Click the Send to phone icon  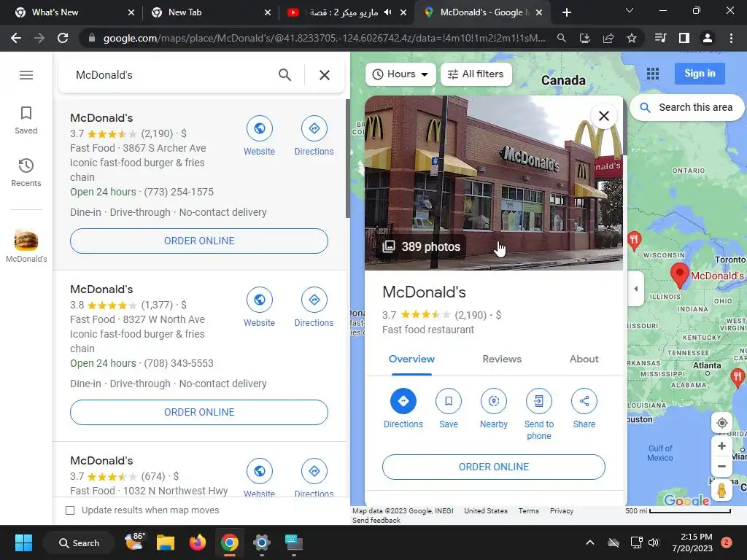539,402
